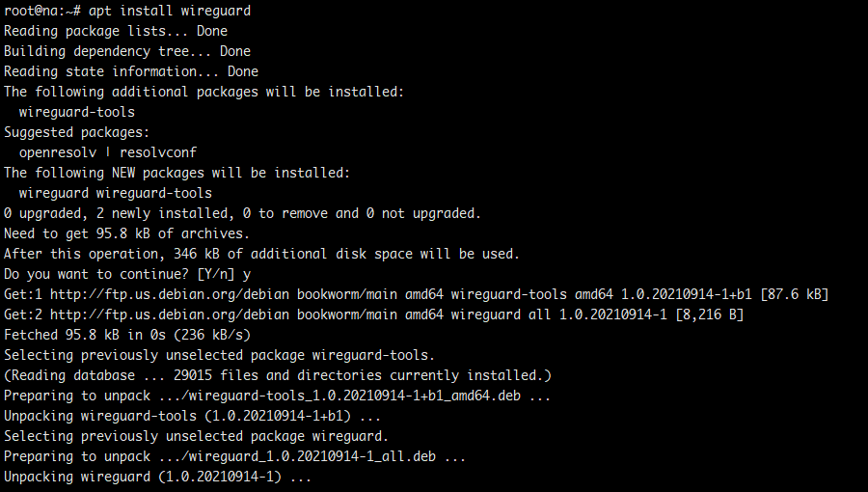Click the 'Reading state information... Done' line
The height and width of the screenshot is (492, 868).
pyautogui.click(x=131, y=71)
